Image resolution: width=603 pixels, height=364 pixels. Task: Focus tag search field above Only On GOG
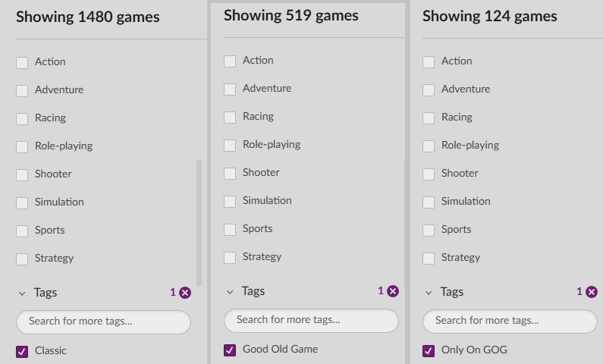[x=510, y=322]
